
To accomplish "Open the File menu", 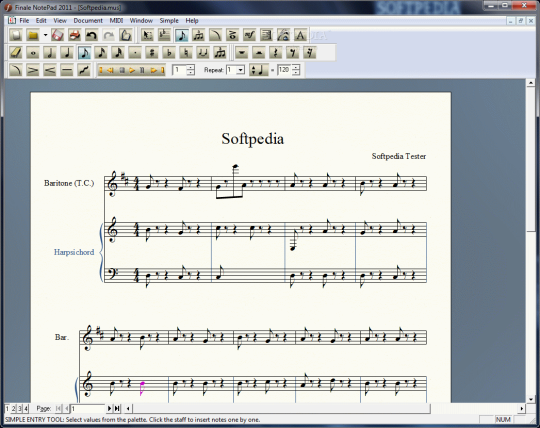I will click(24, 21).
